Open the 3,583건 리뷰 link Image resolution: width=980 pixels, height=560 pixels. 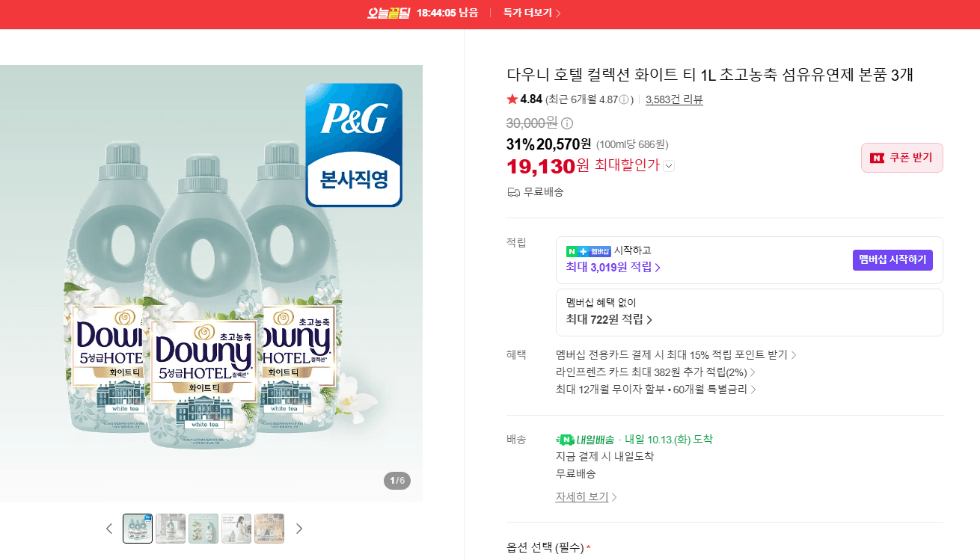674,99
